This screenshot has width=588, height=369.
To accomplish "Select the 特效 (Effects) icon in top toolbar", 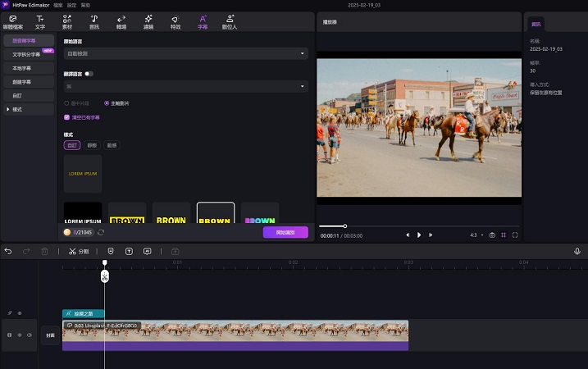I will (175, 20).
